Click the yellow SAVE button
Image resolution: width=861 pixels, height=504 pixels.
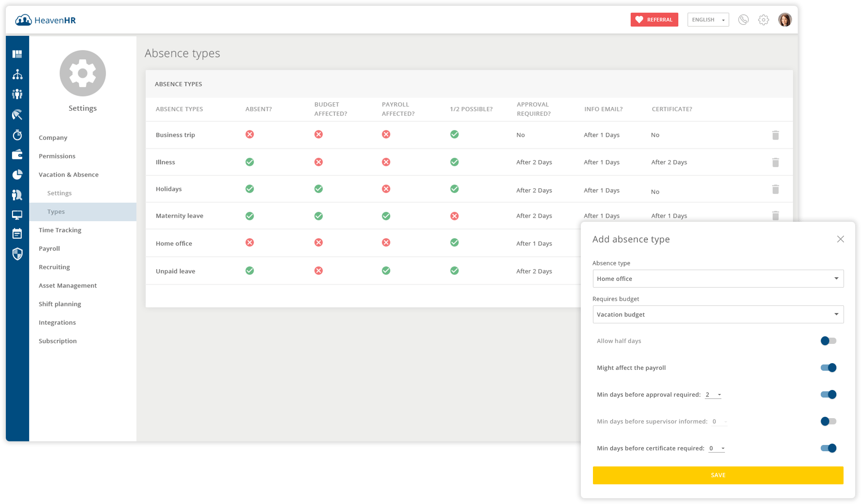pyautogui.click(x=718, y=475)
